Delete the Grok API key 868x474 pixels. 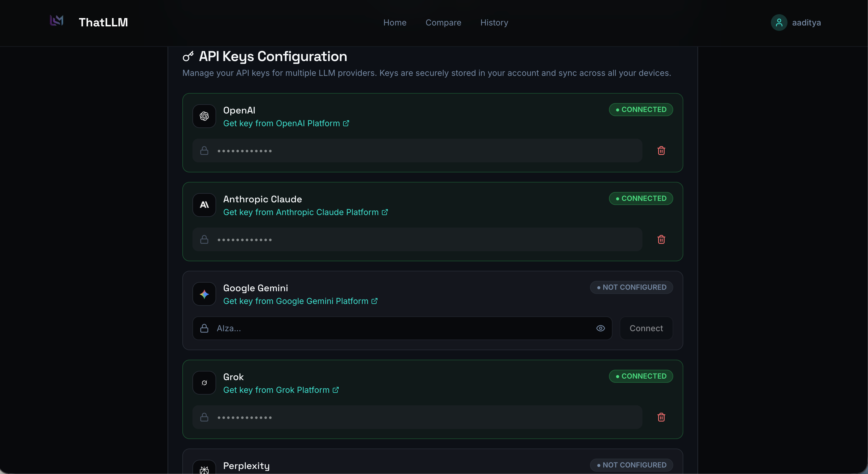click(x=661, y=417)
